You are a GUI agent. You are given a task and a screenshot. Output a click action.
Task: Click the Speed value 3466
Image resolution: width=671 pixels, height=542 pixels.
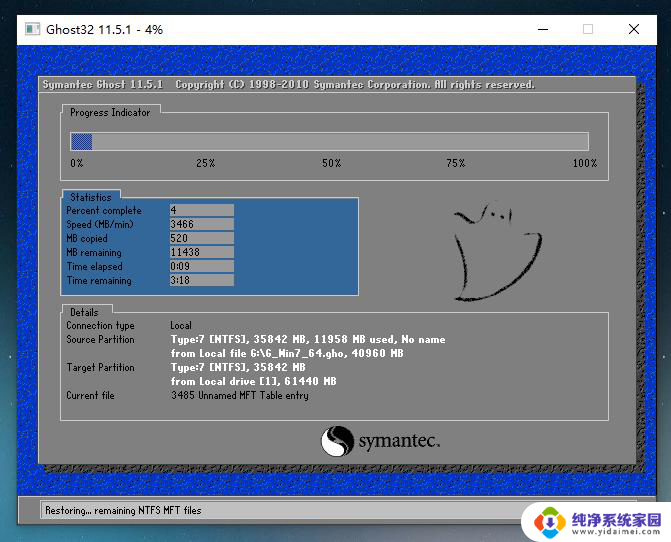tap(202, 224)
